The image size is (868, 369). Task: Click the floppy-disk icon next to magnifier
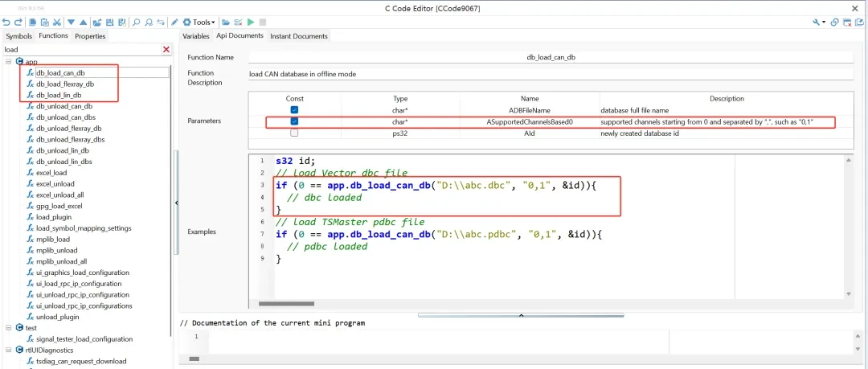(121, 23)
